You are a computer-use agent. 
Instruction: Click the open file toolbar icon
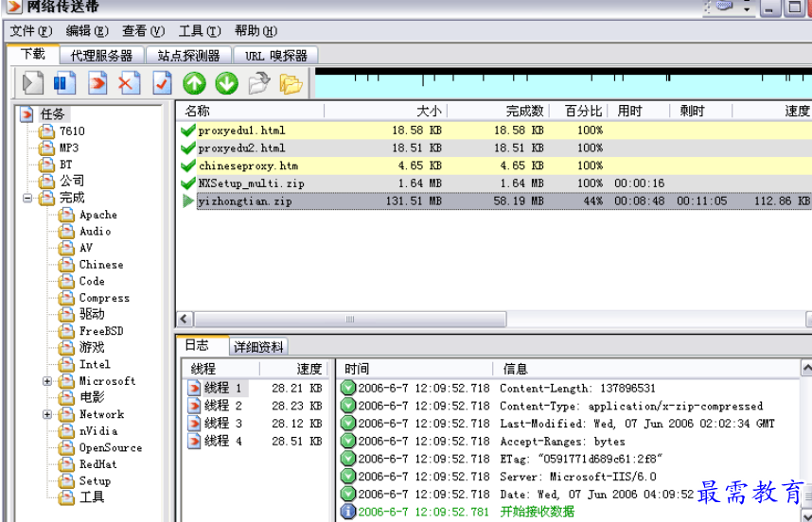tap(259, 83)
